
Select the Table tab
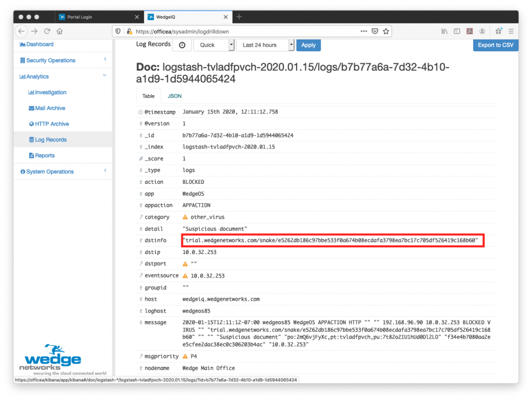click(x=148, y=96)
